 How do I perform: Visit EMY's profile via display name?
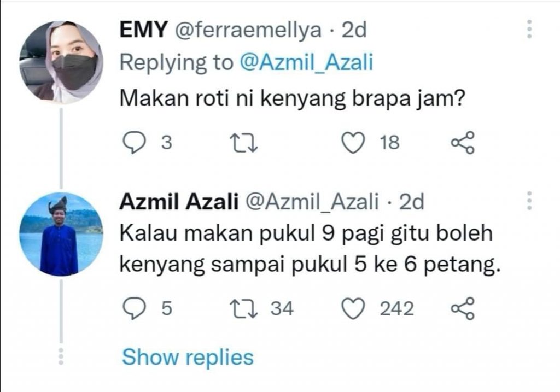[143, 30]
